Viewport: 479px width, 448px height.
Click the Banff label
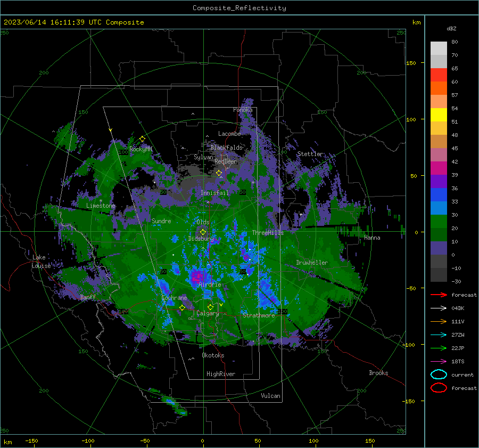point(88,297)
